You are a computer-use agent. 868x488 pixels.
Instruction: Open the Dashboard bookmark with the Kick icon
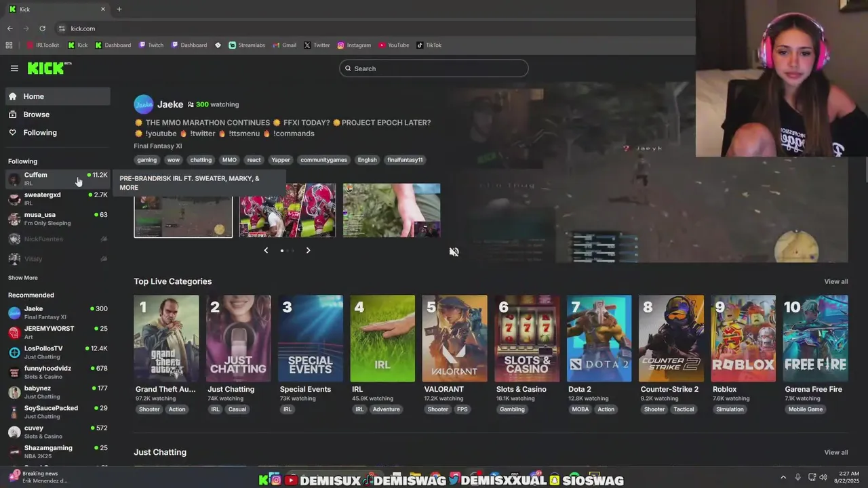click(113, 45)
